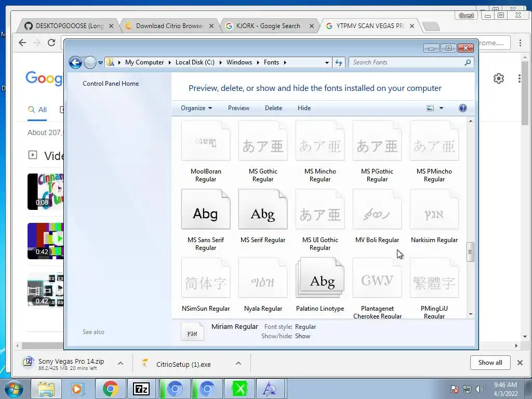Select the MS Serif Regular font icon
Image resolution: width=532 pixels, height=399 pixels.
pyautogui.click(x=263, y=209)
